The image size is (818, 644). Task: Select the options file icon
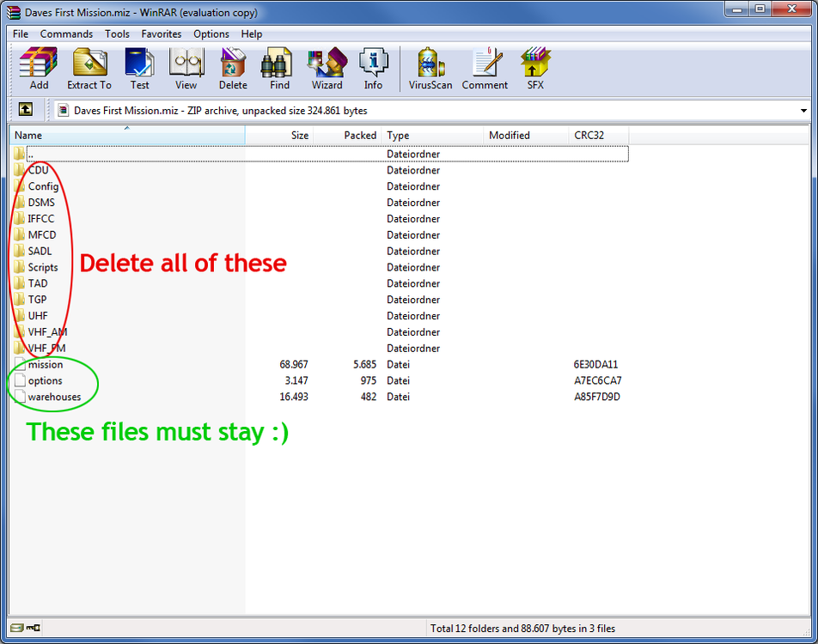click(x=20, y=380)
